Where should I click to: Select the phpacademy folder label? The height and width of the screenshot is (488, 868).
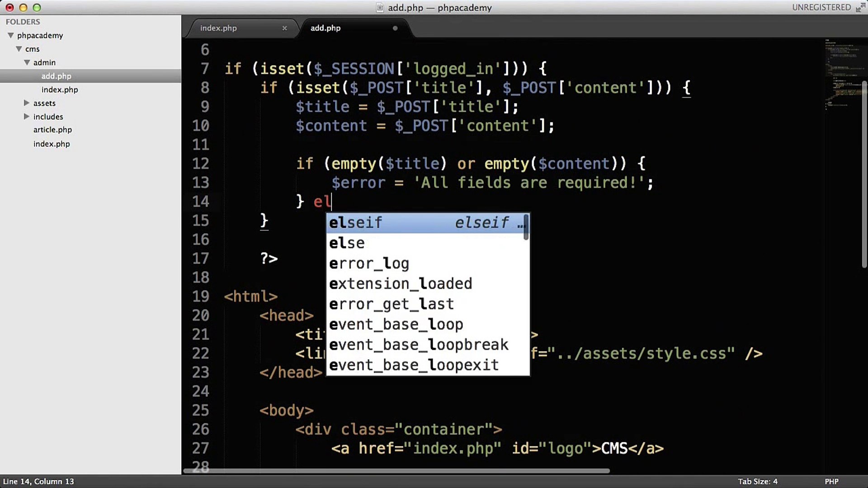pos(40,35)
